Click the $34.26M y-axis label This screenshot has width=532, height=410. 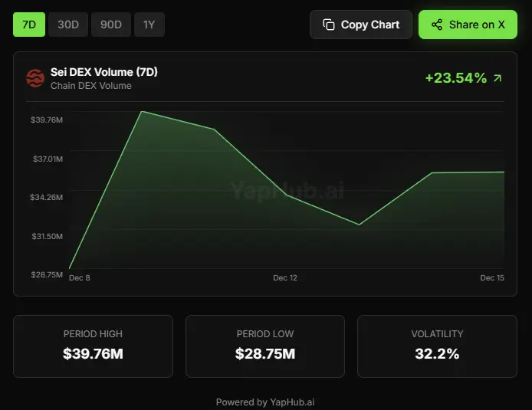tap(47, 198)
